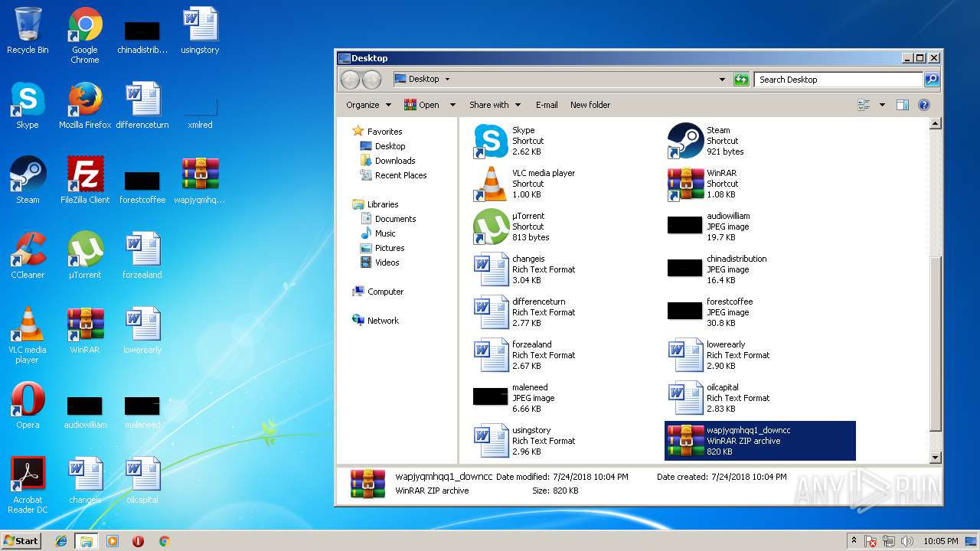This screenshot has width=980, height=551.
Task: Select the µTorrent desktop shortcut
Action: coord(85,256)
